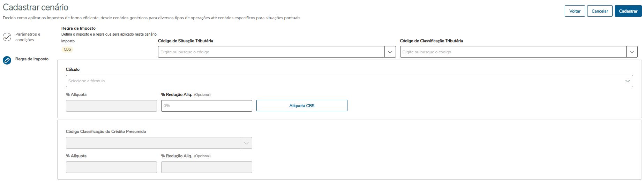Click the Voltar button
644x189 pixels.
tap(575, 11)
